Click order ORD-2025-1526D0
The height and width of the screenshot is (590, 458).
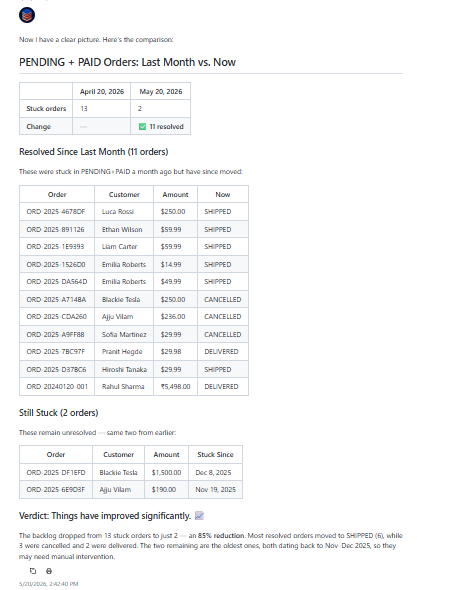tap(56, 264)
